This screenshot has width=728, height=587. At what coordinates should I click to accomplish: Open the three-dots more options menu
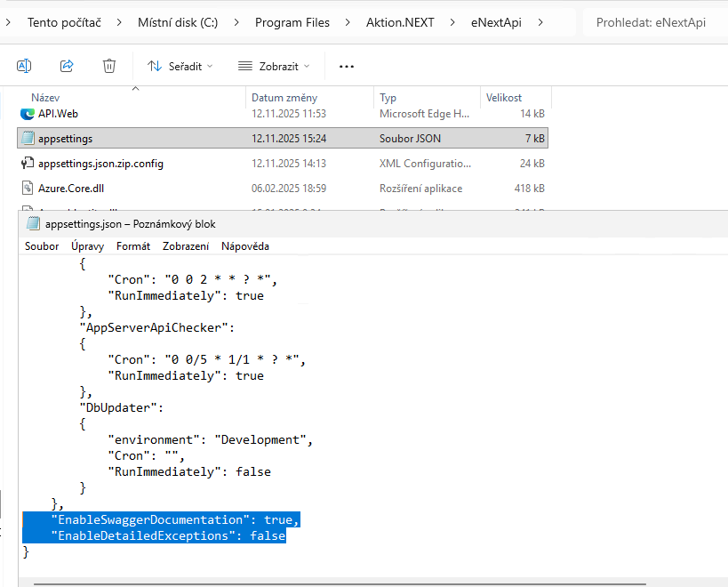point(347,66)
